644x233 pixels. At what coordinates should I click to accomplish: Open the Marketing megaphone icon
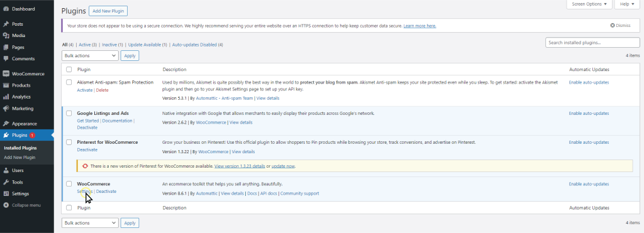(6, 109)
